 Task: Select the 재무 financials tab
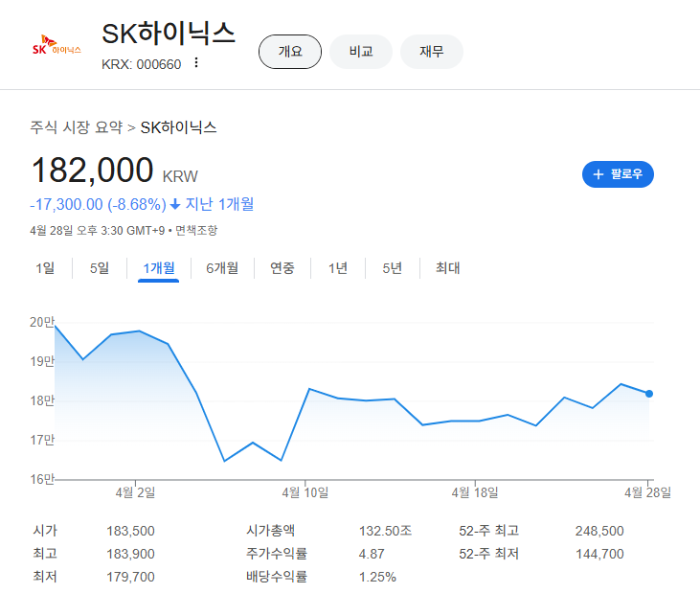[x=432, y=52]
